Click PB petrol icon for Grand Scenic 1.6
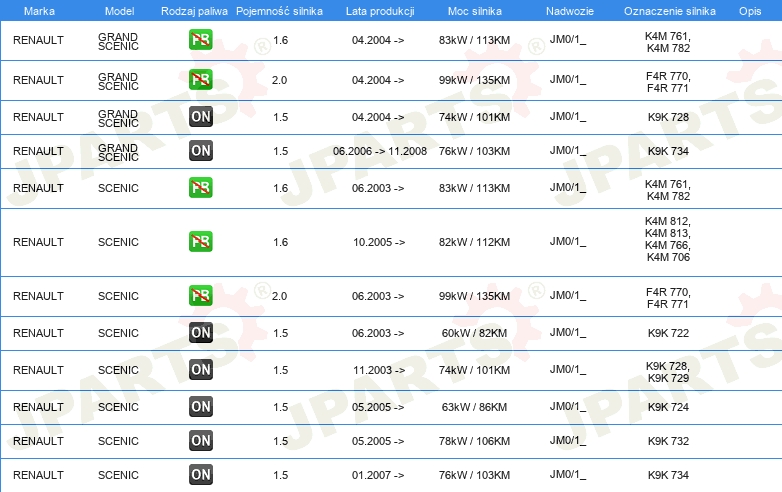Screen dimensions: 782x492 tap(200, 40)
